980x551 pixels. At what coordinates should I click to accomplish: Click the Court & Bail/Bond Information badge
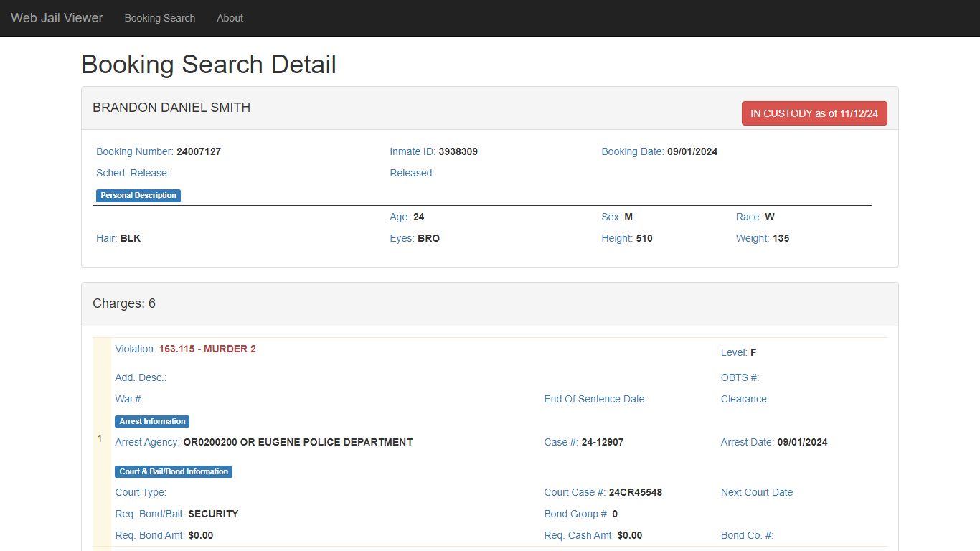pos(174,471)
